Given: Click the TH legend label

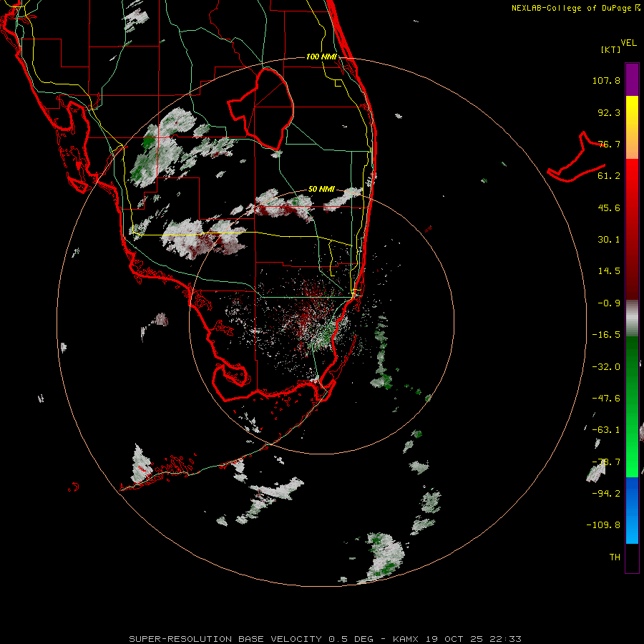Looking at the screenshot, I should (615, 557).
